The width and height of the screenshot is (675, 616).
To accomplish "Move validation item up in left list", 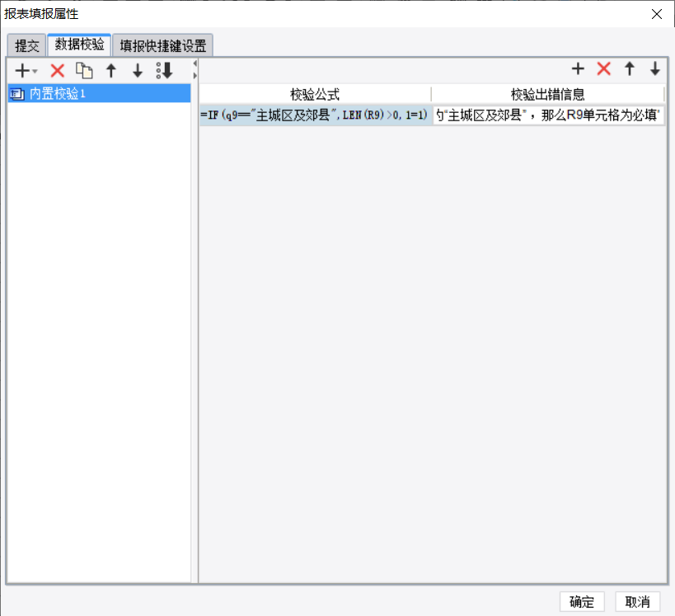I will click(x=111, y=70).
